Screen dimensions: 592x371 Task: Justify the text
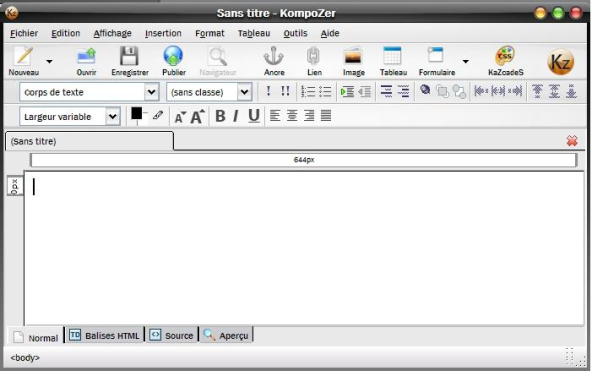tap(326, 115)
